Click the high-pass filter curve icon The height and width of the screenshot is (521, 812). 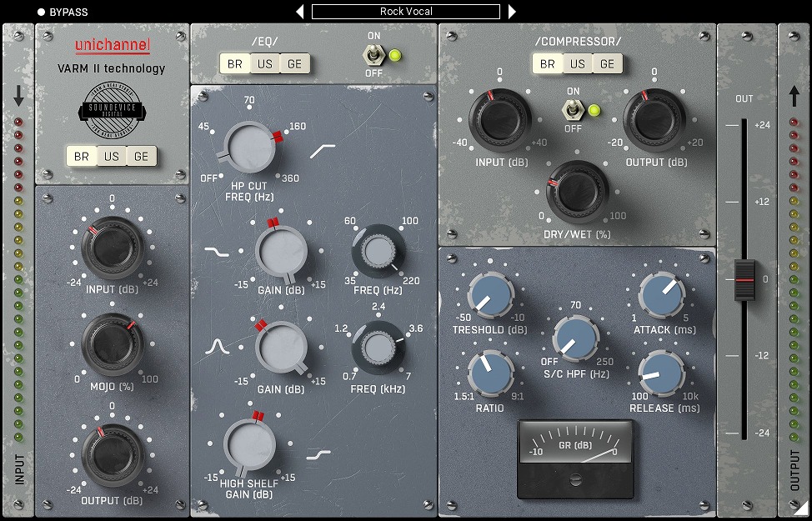point(323,151)
